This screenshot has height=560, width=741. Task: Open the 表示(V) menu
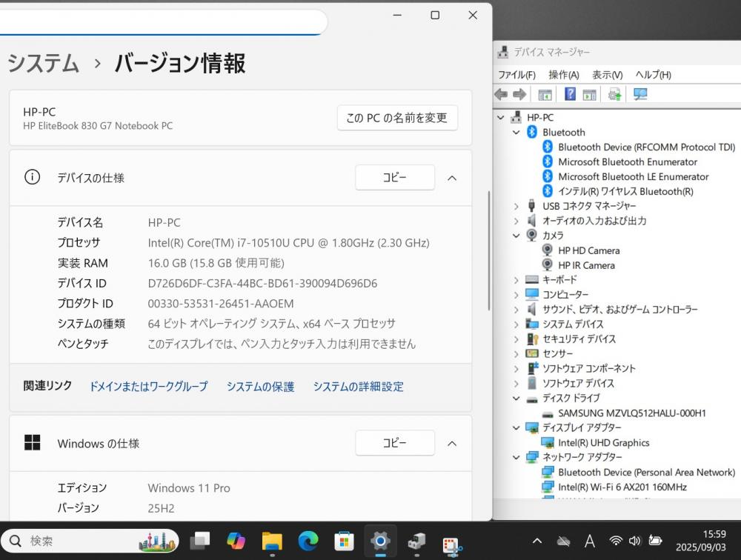pos(608,75)
